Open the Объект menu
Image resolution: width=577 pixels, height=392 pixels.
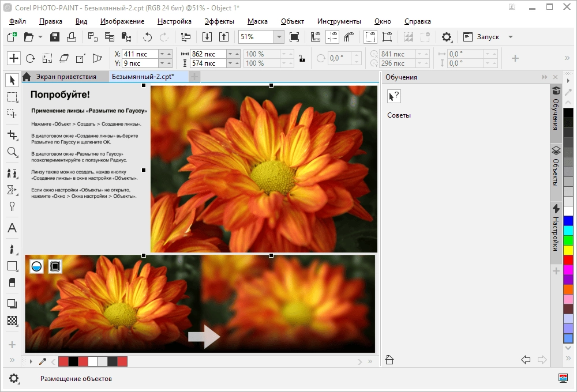point(293,21)
